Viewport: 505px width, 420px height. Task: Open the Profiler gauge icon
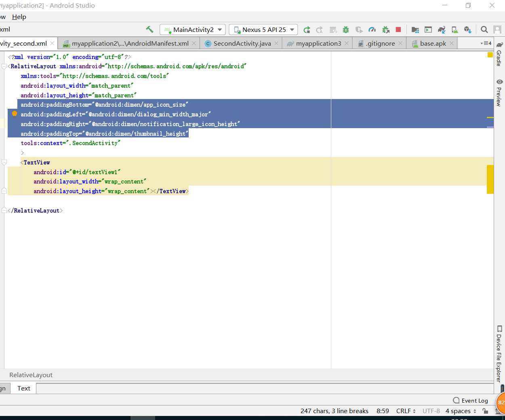coord(372,30)
